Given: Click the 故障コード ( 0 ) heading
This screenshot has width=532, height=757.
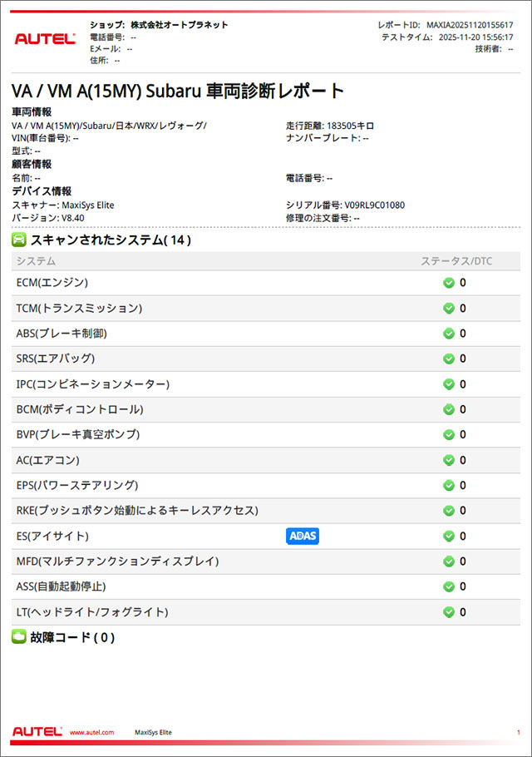Looking at the screenshot, I should pos(72,637).
